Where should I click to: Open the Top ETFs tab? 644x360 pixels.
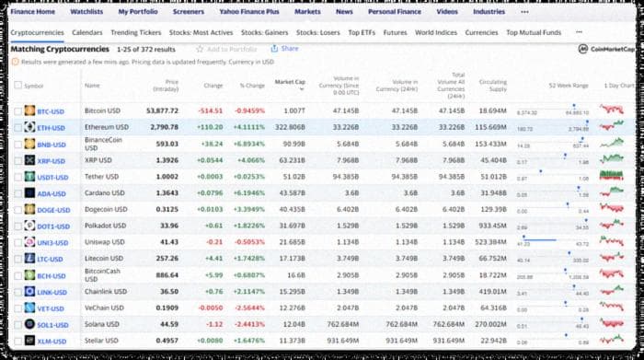362,32
